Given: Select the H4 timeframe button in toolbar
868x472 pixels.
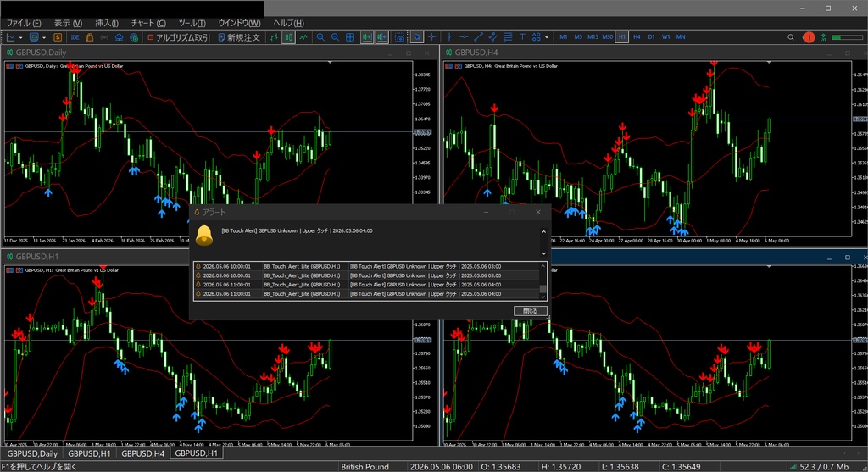Looking at the screenshot, I should click(x=637, y=37).
